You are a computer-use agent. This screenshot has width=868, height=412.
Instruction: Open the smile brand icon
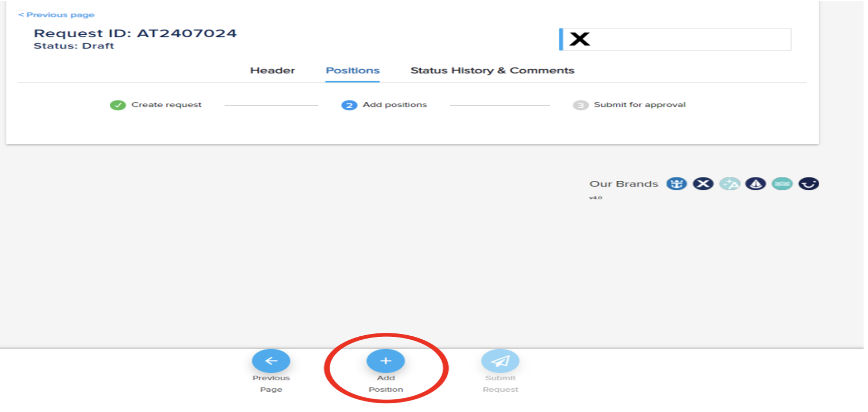click(809, 183)
